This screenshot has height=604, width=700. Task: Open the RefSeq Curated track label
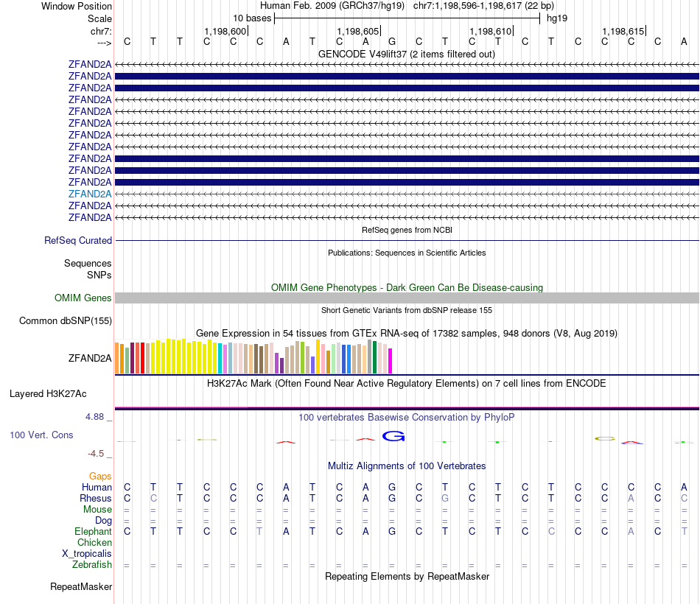pos(78,240)
